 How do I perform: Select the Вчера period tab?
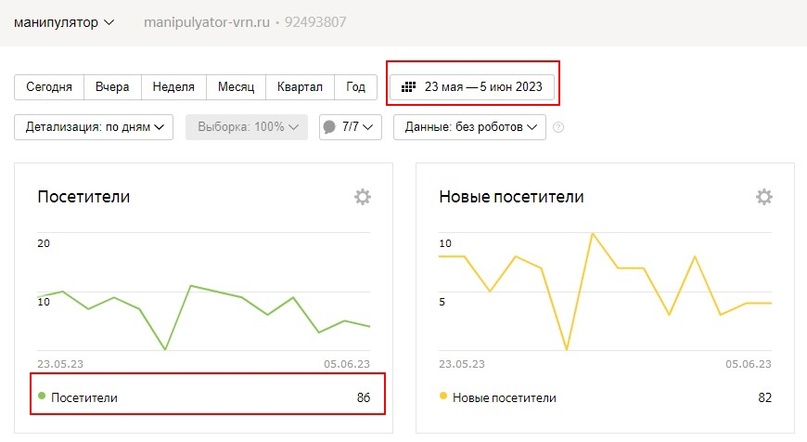coord(112,87)
